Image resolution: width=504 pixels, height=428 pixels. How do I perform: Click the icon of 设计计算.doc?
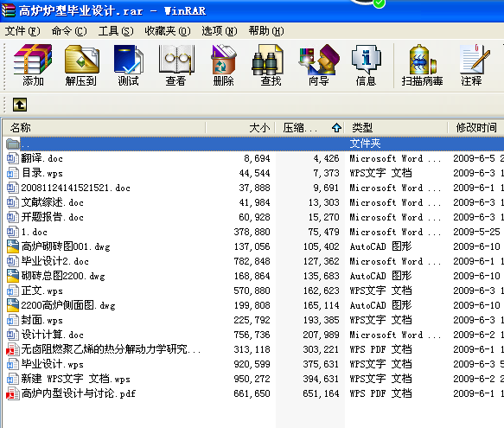(x=13, y=335)
